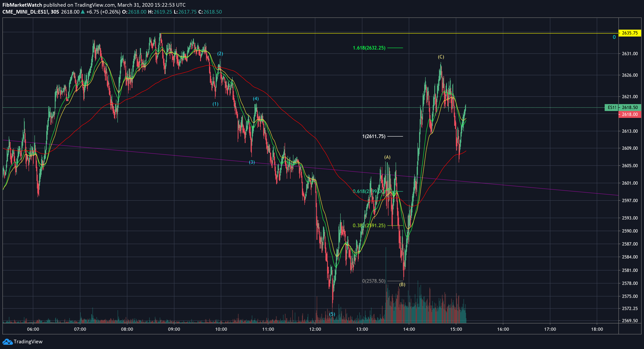Click the (1) Elliott wave label
This screenshot has width=644, height=349.
[216, 104]
